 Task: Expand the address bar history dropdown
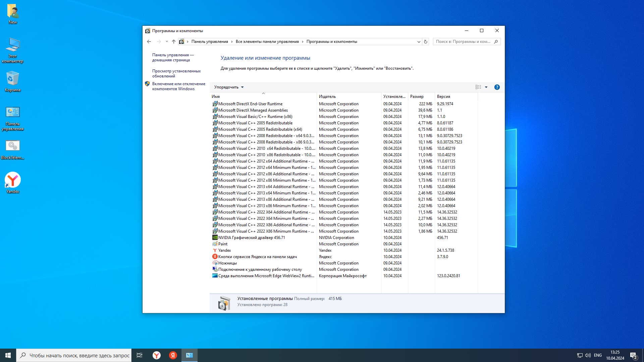pyautogui.click(x=419, y=42)
